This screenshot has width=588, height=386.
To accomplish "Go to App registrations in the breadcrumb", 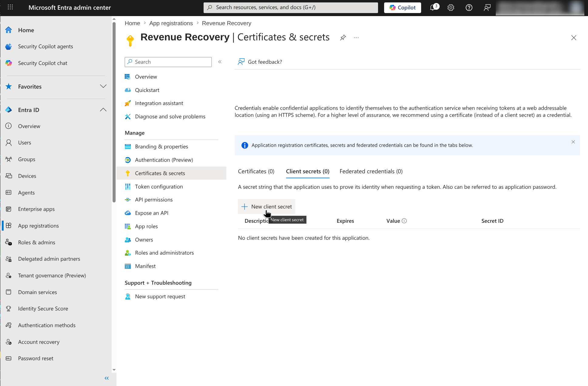I will tap(171, 23).
